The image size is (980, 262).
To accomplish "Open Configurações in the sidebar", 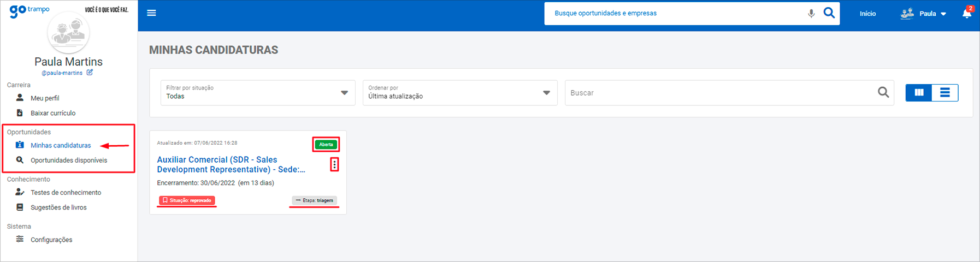I will pos(51,240).
